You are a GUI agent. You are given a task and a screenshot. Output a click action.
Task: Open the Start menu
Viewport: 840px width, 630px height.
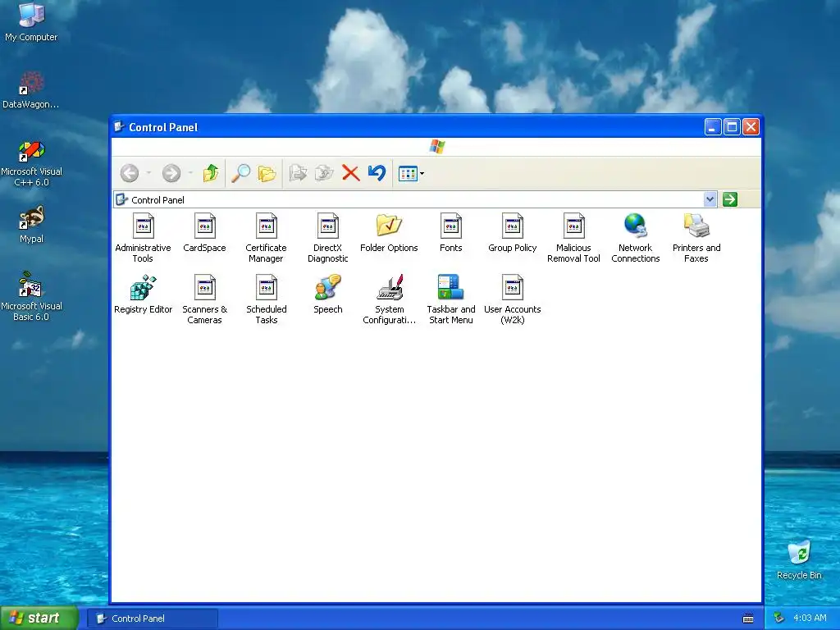(39, 619)
